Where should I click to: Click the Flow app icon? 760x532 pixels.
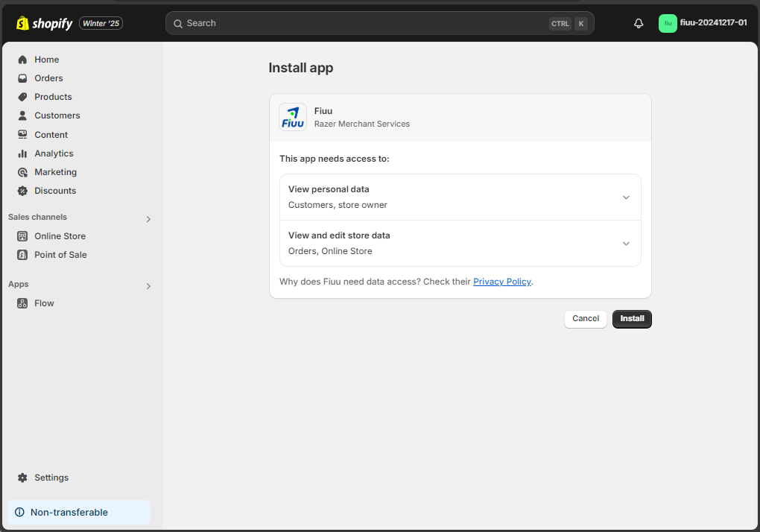[22, 303]
